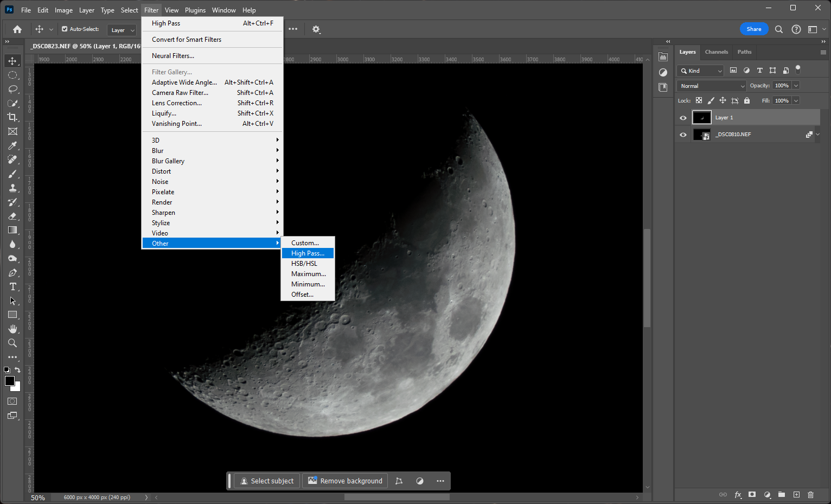Toggle lock image pixels brush
The image size is (831, 504).
(711, 100)
